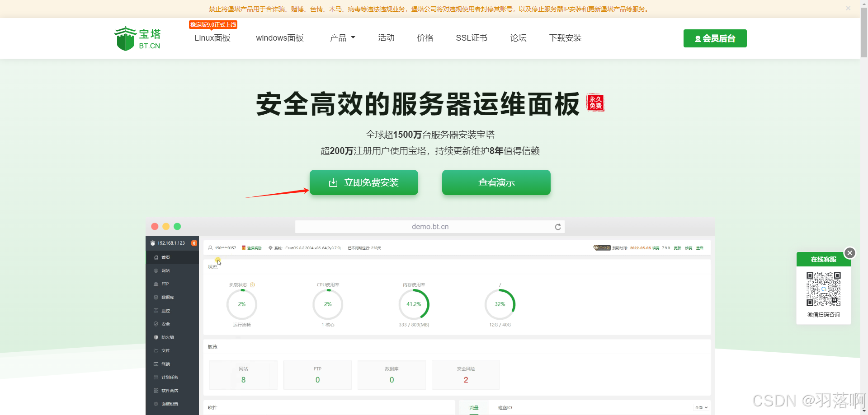868x415 pixels.
Task: Go to the 活动 page
Action: coord(386,38)
